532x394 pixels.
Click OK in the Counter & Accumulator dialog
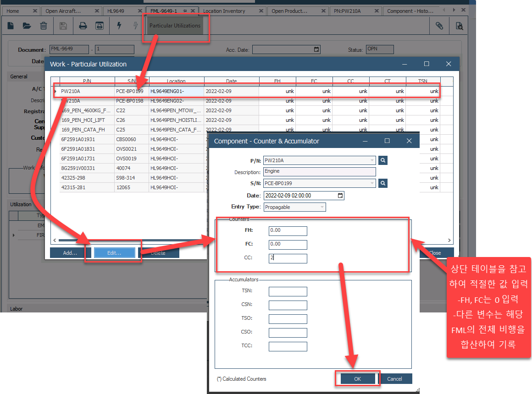(x=358, y=379)
